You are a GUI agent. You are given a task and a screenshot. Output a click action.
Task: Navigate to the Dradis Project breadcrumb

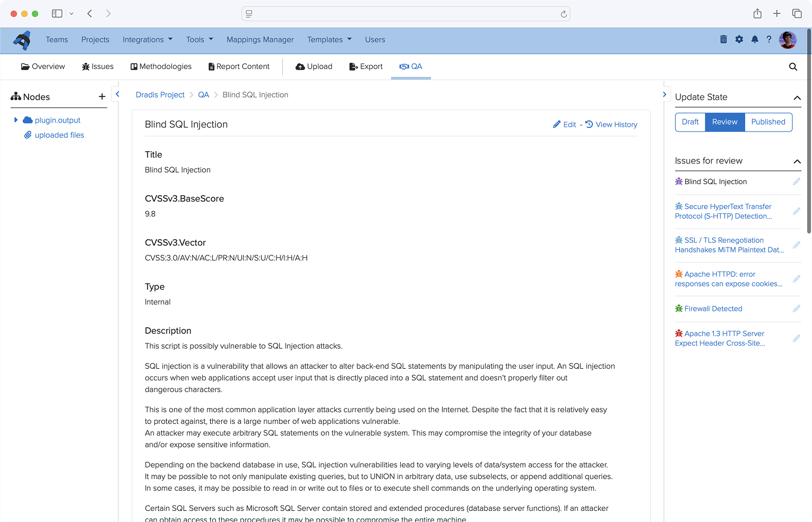(x=160, y=94)
